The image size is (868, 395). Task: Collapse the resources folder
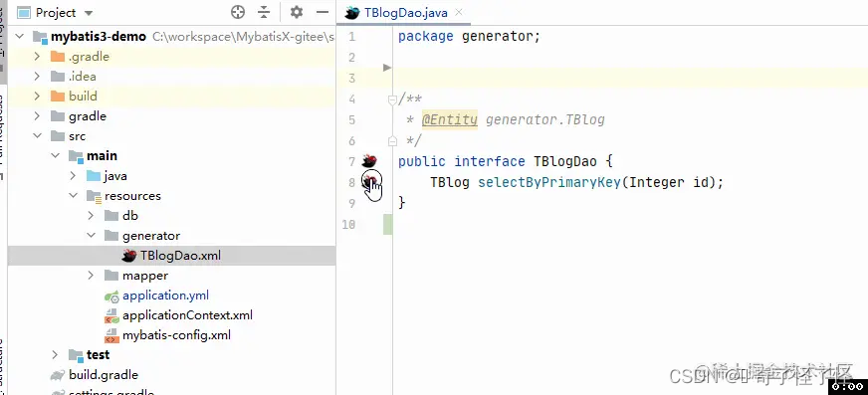(73, 196)
